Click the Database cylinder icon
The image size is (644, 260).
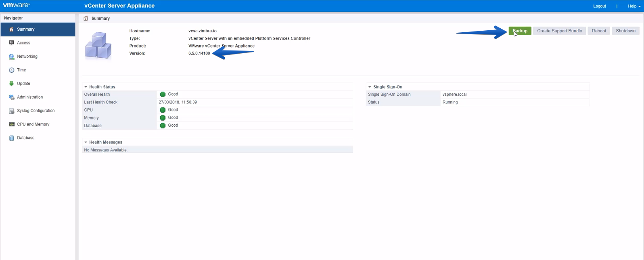tap(12, 138)
